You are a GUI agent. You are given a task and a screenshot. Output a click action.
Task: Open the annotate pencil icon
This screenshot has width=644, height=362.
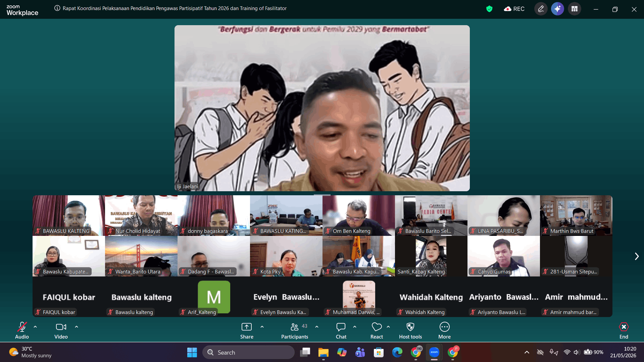(541, 9)
